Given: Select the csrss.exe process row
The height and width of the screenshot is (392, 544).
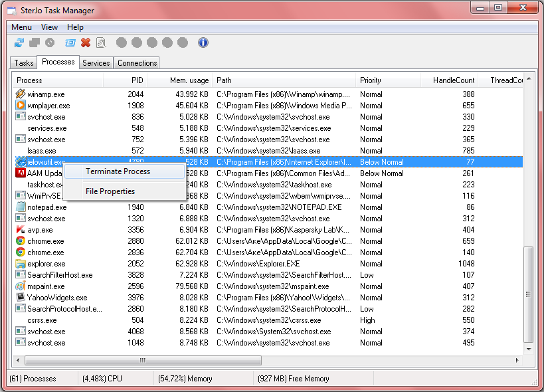Looking at the screenshot, I should coord(268,320).
